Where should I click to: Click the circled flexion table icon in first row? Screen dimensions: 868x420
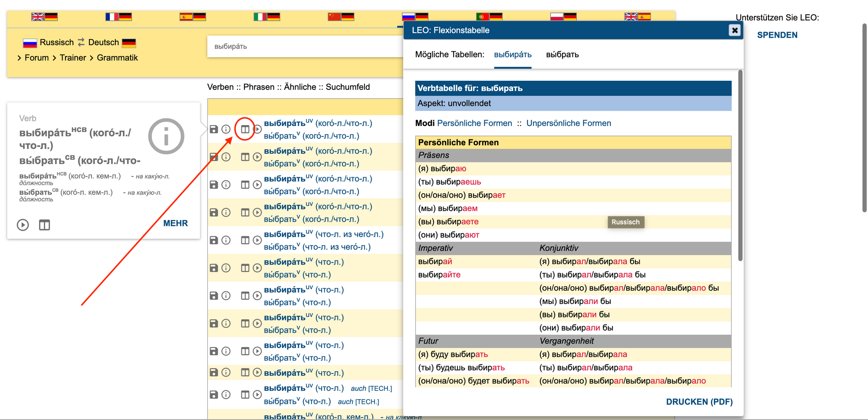pyautogui.click(x=245, y=129)
